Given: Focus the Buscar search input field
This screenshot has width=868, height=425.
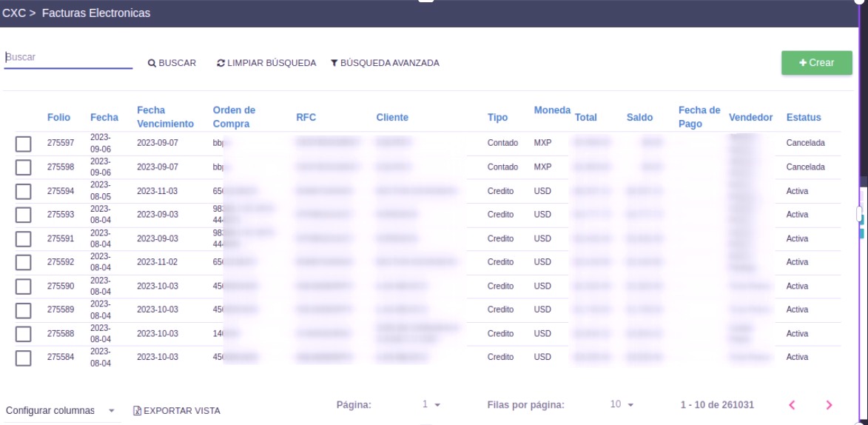Looking at the screenshot, I should point(68,58).
